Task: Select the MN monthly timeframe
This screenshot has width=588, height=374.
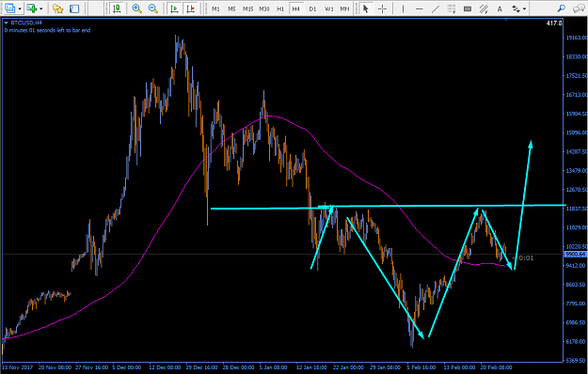Action: tap(344, 8)
